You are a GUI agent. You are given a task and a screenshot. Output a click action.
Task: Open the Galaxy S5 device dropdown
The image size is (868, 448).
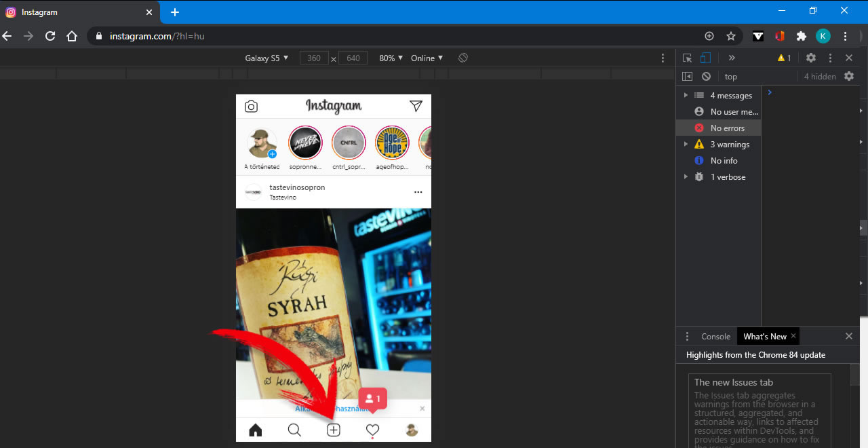pyautogui.click(x=267, y=58)
